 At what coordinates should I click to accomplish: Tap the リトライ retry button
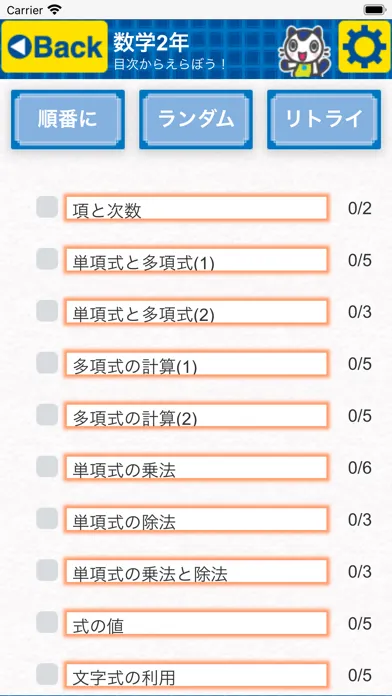pyautogui.click(x=324, y=119)
